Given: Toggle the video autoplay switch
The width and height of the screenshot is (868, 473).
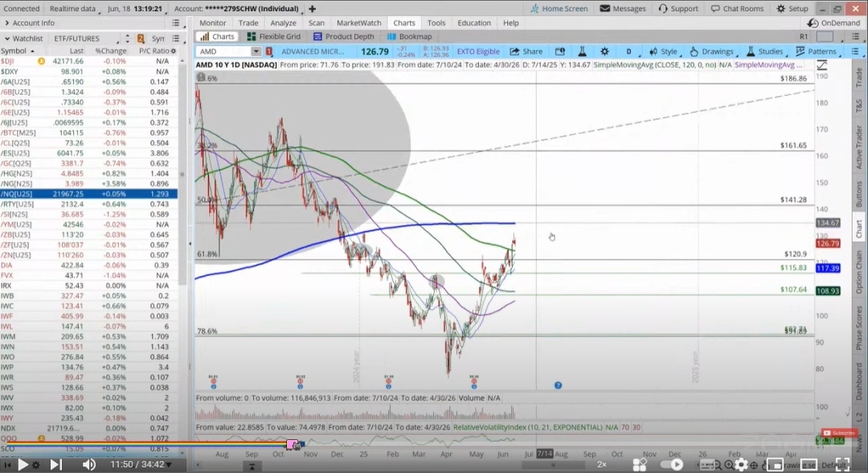Looking at the screenshot, I should point(673,464).
